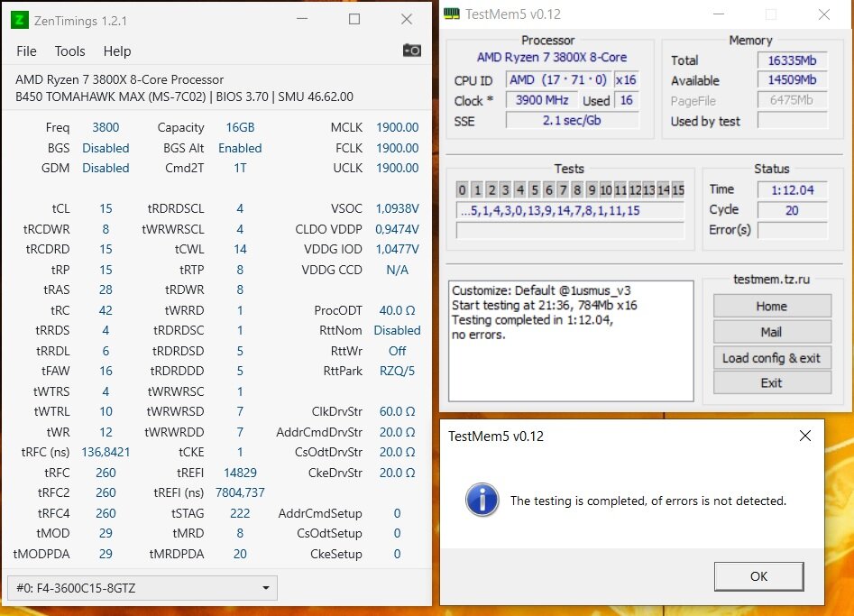Click the tCWL value 14
This screenshot has width=854, height=616.
(x=240, y=249)
